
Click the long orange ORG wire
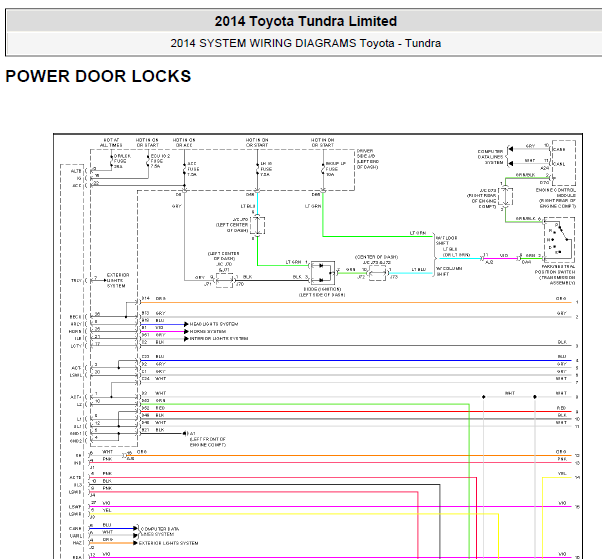356,303
